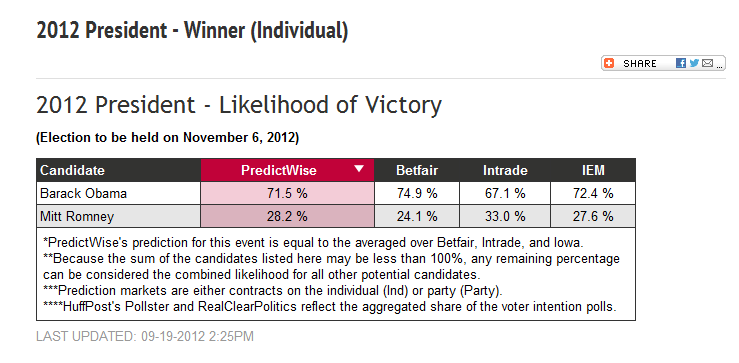Open more share options ellipsis
The height and width of the screenshot is (363, 739).
[x=719, y=66]
